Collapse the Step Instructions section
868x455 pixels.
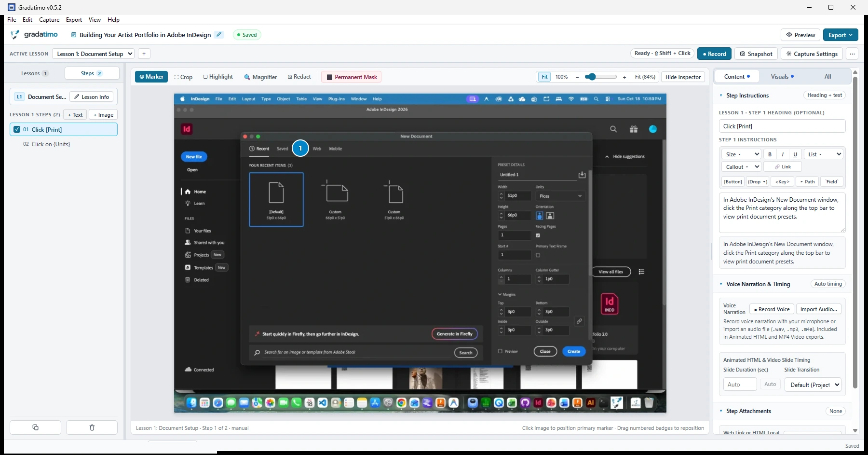(x=721, y=96)
